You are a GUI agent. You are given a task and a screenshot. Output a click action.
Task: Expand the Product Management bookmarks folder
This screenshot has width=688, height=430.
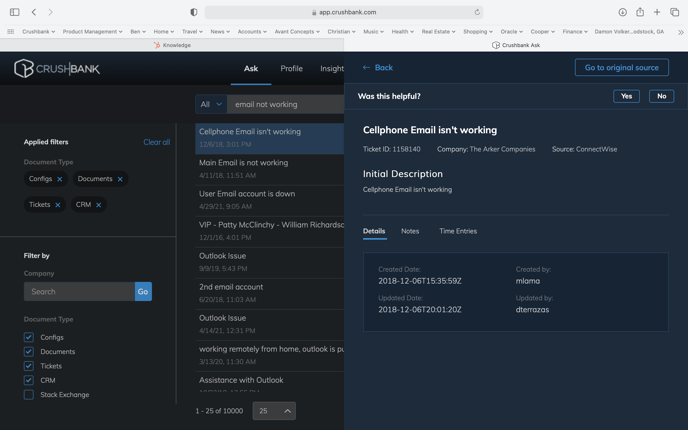pos(93,32)
